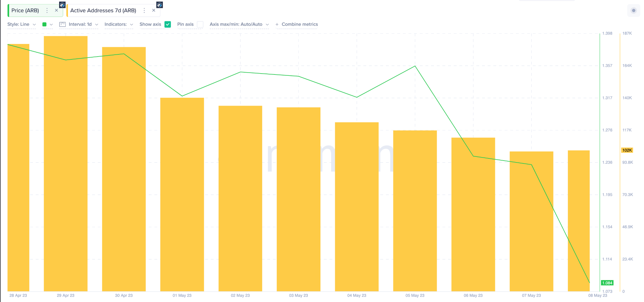The width and height of the screenshot is (644, 302).
Task: Select the Price (ARB) metric tab
Action: click(x=25, y=10)
